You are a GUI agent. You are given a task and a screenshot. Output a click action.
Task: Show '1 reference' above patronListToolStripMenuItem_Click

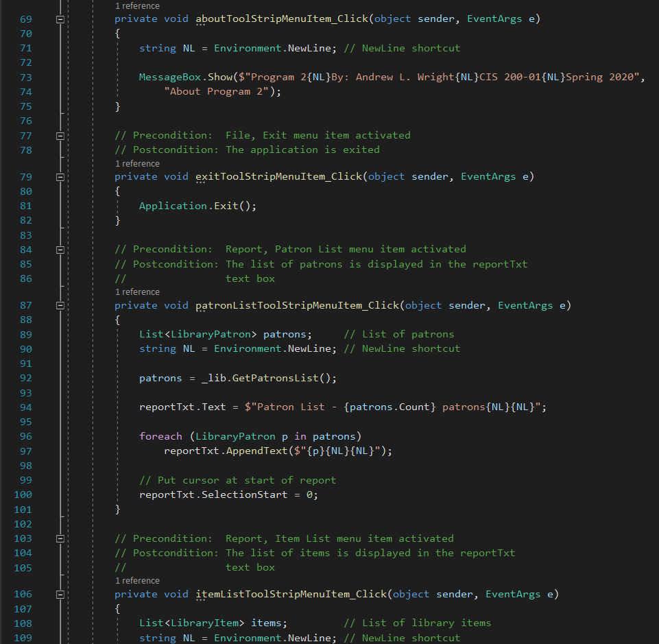(x=137, y=292)
